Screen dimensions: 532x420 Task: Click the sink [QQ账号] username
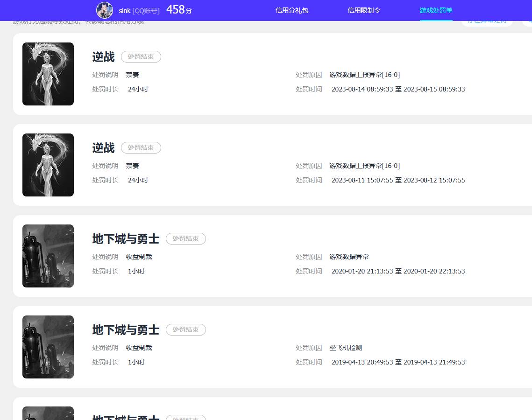(139, 11)
